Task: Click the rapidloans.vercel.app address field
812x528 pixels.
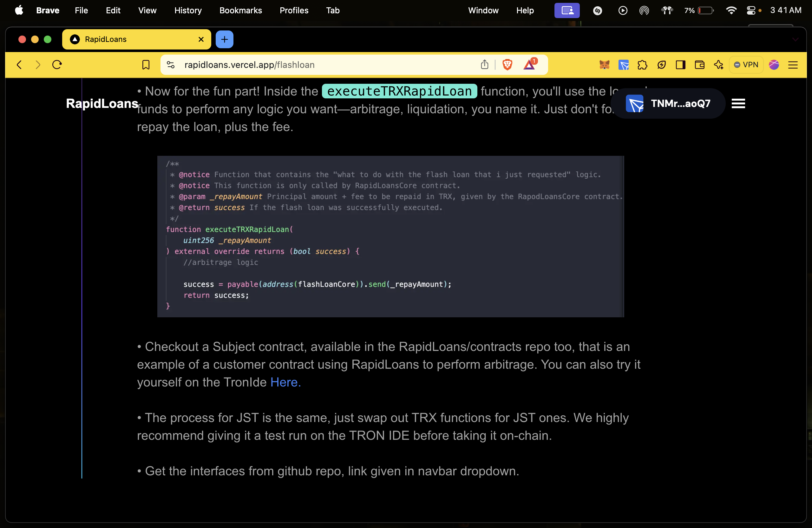Action: click(307, 65)
